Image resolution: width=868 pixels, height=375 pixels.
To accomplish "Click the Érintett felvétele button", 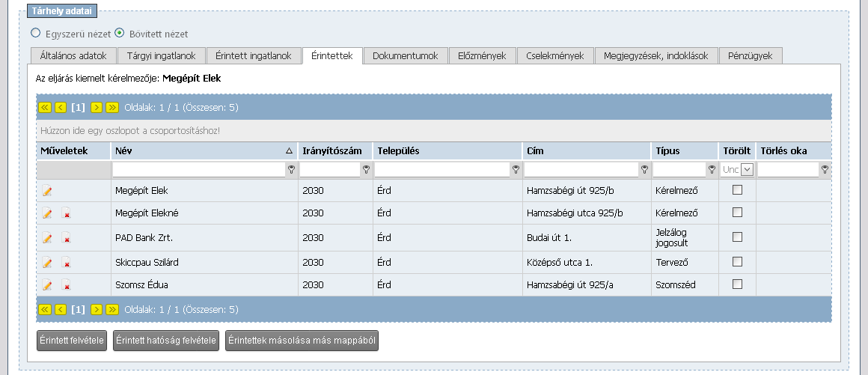I will [x=71, y=341].
